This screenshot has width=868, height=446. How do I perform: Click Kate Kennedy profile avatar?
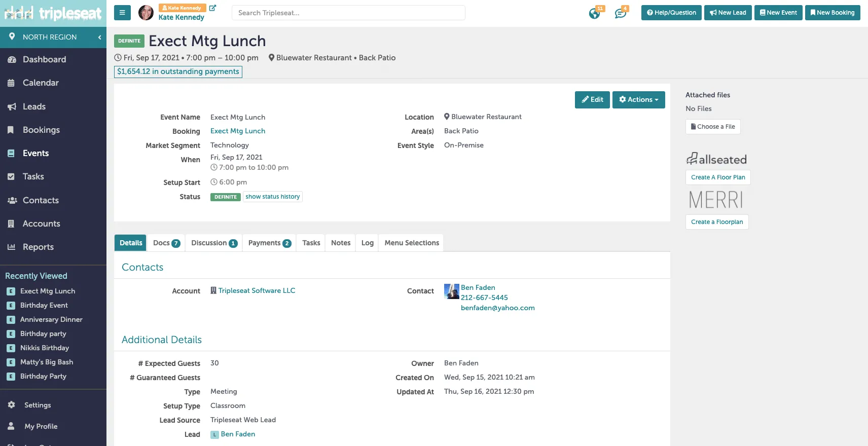tap(146, 13)
